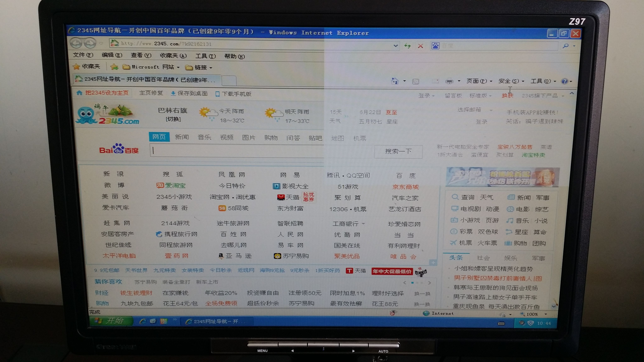Click the 下载手机版 phone icon link
The width and height of the screenshot is (644, 362).
click(x=233, y=94)
